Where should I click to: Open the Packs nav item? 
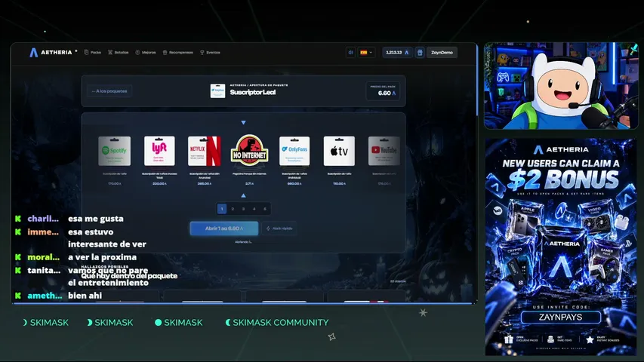tap(92, 53)
